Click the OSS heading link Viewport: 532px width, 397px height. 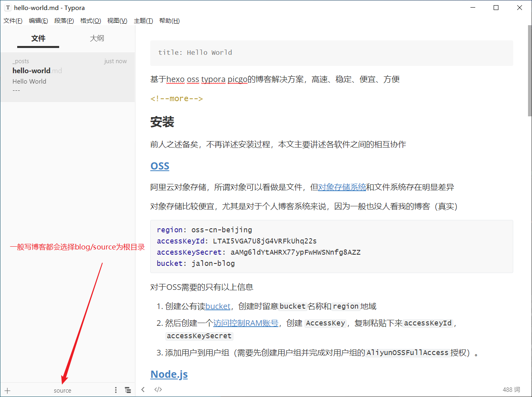160,166
